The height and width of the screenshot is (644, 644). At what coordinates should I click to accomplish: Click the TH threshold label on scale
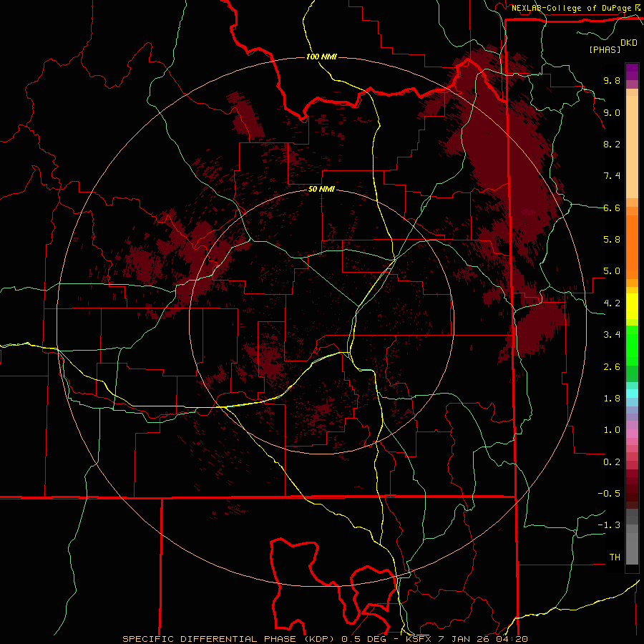pos(615,557)
